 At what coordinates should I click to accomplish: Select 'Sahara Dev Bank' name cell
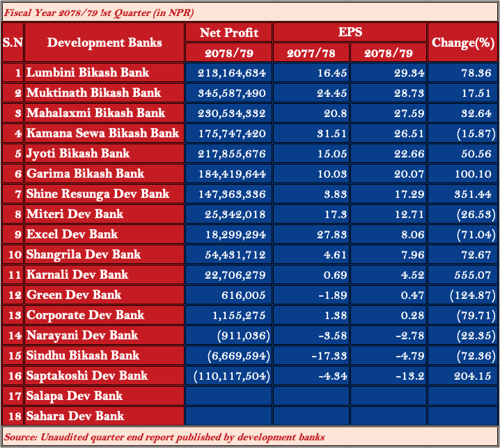click(104, 416)
